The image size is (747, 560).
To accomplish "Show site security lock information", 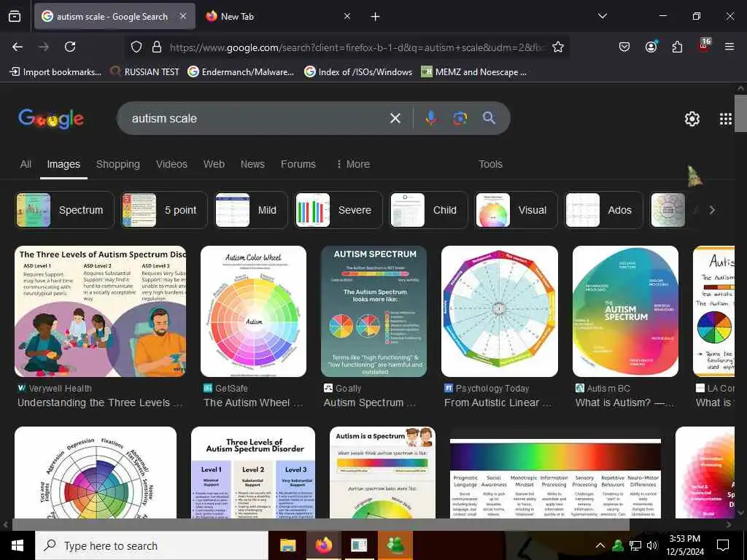I will point(156,47).
